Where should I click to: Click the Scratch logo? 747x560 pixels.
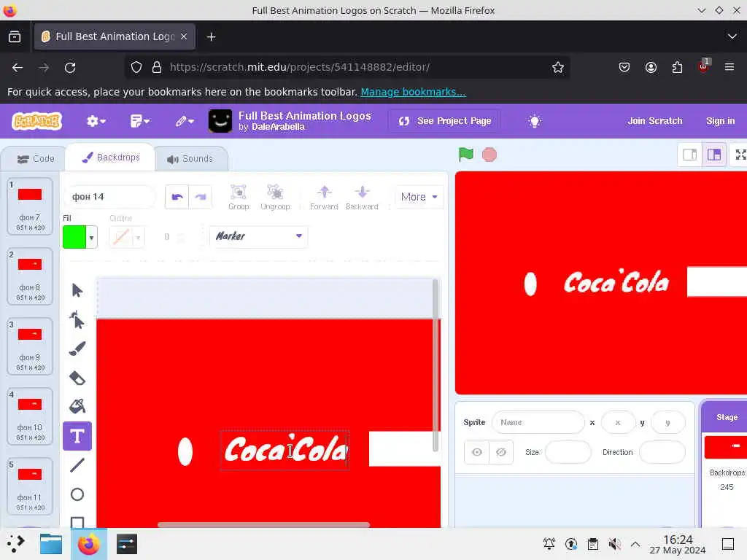pyautogui.click(x=37, y=121)
